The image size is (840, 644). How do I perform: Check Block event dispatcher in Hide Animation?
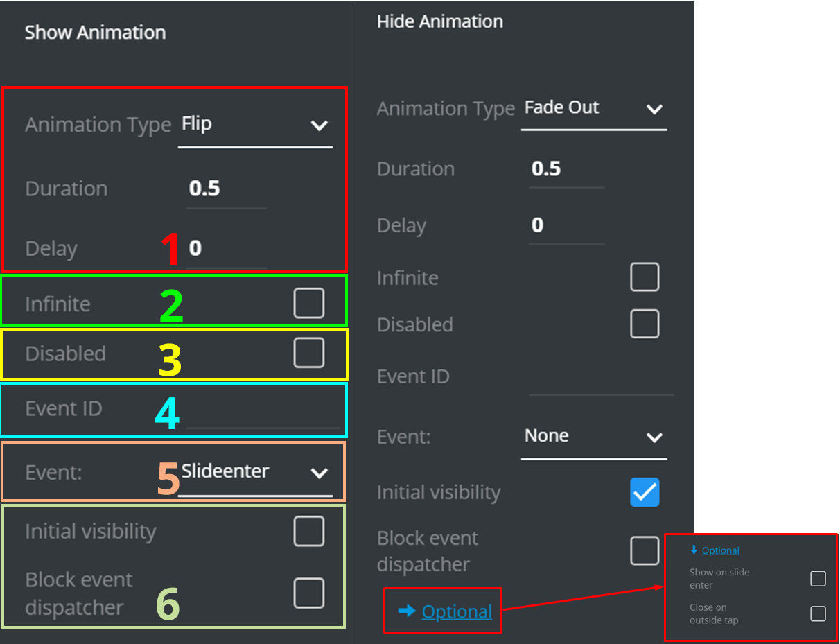tap(644, 552)
